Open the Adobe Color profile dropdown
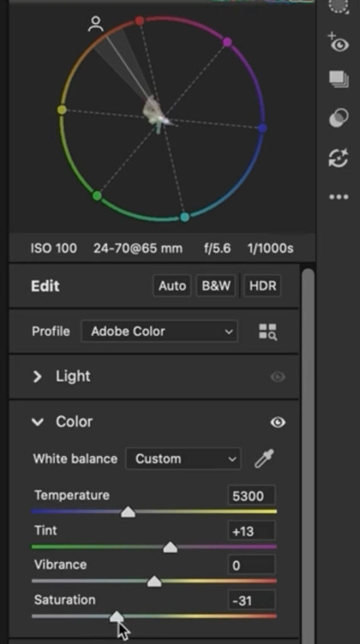 159,331
